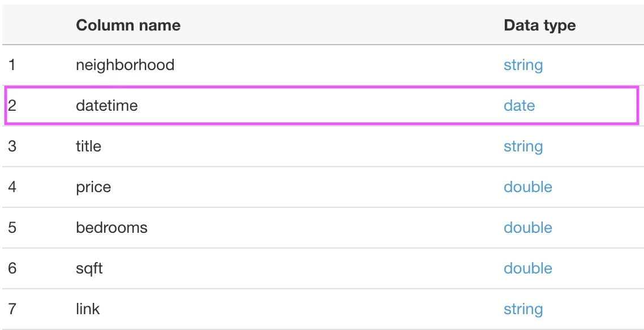Image resolution: width=644 pixels, height=330 pixels.
Task: Click the Column name header
Action: coord(128,25)
